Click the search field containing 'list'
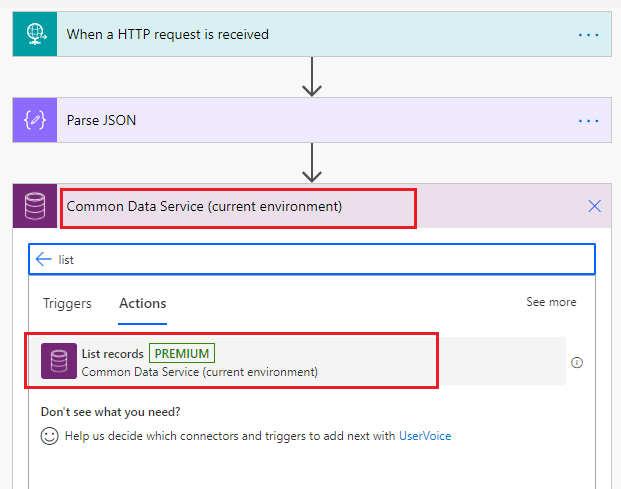This screenshot has height=489, width=621. click(x=320, y=259)
